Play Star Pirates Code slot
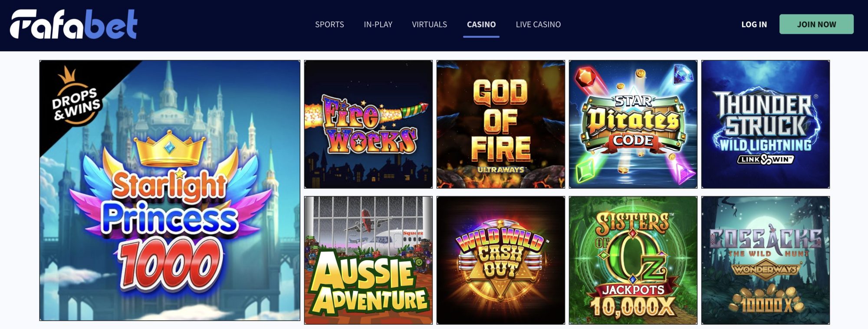 pyautogui.click(x=633, y=124)
